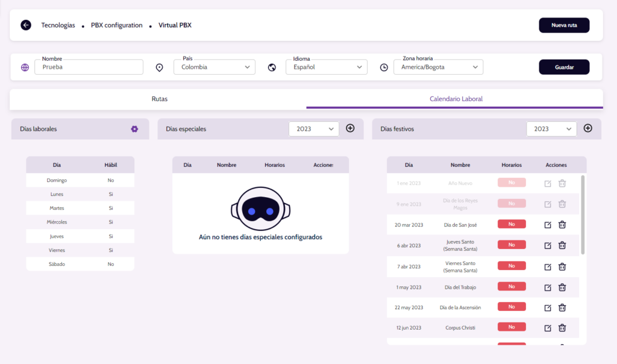
Task: Open Días laborales settings gear
Action: [x=134, y=129]
